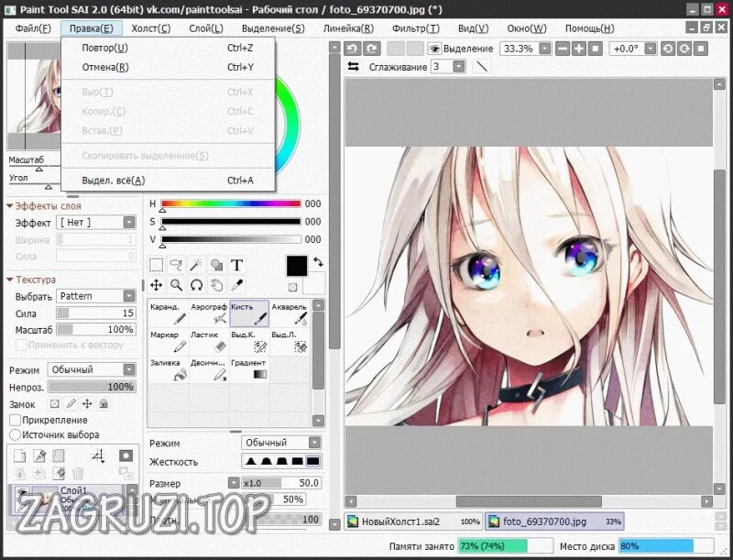Switch to foto_69370700.jpg canvas tab

(554, 522)
